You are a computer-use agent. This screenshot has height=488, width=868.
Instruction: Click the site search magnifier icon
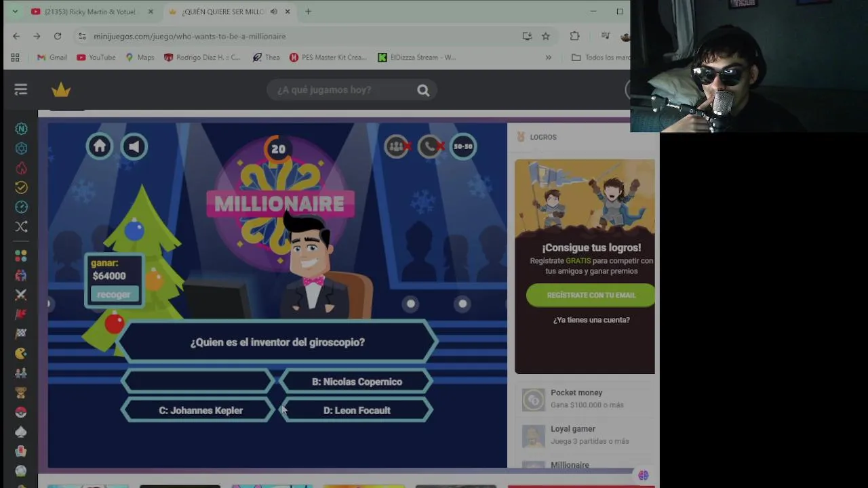423,90
